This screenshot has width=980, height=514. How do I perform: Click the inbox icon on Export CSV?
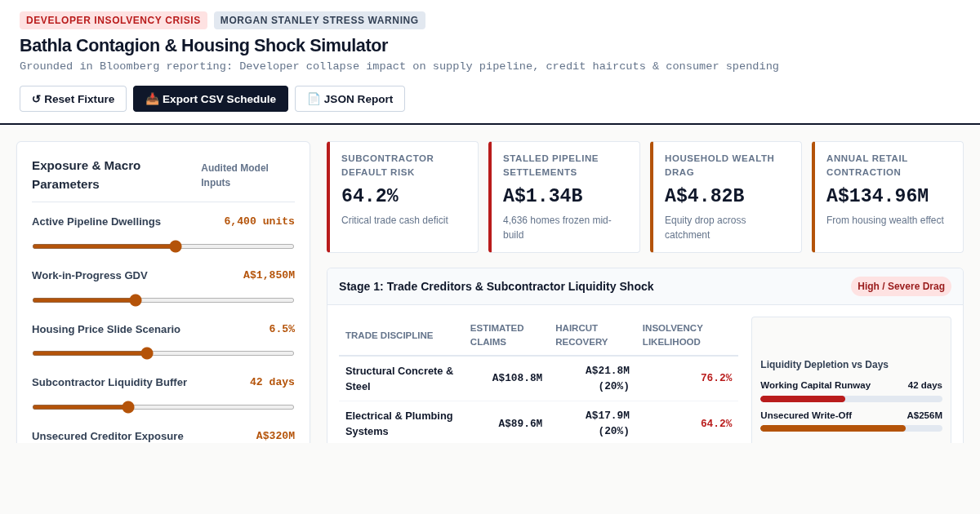tap(152, 99)
